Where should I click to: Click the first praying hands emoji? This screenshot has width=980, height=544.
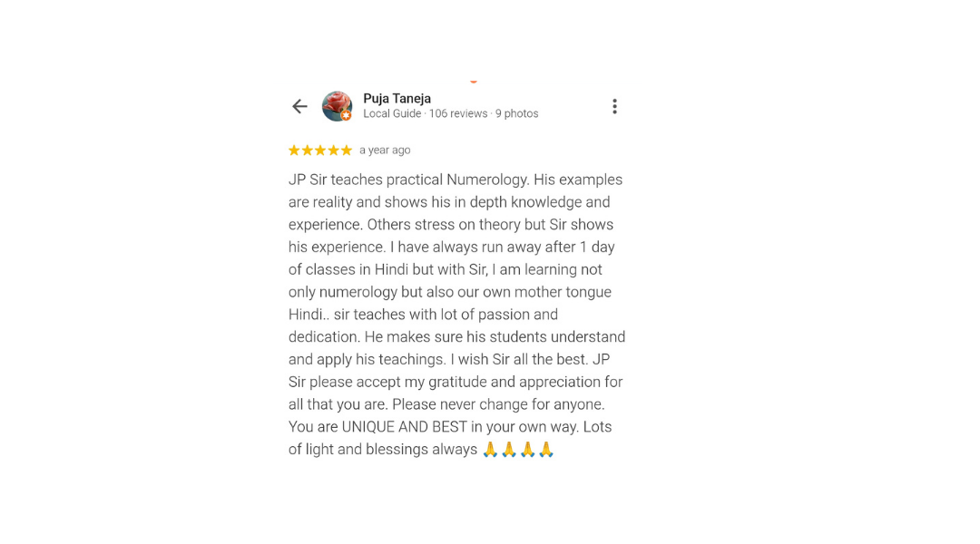coord(490,449)
